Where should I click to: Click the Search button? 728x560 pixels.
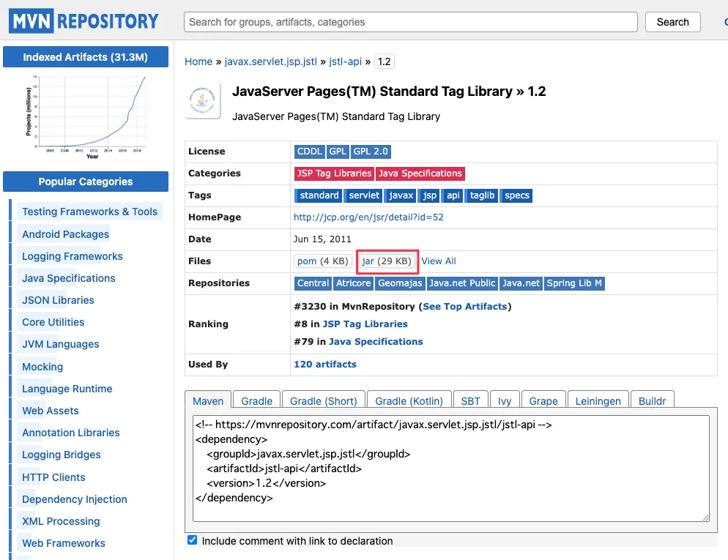(x=672, y=22)
